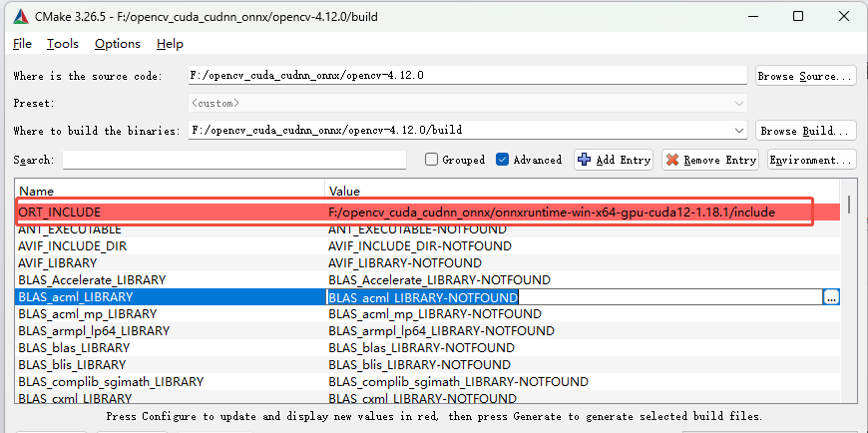Click the source code path field
This screenshot has height=433, width=868.
point(467,76)
